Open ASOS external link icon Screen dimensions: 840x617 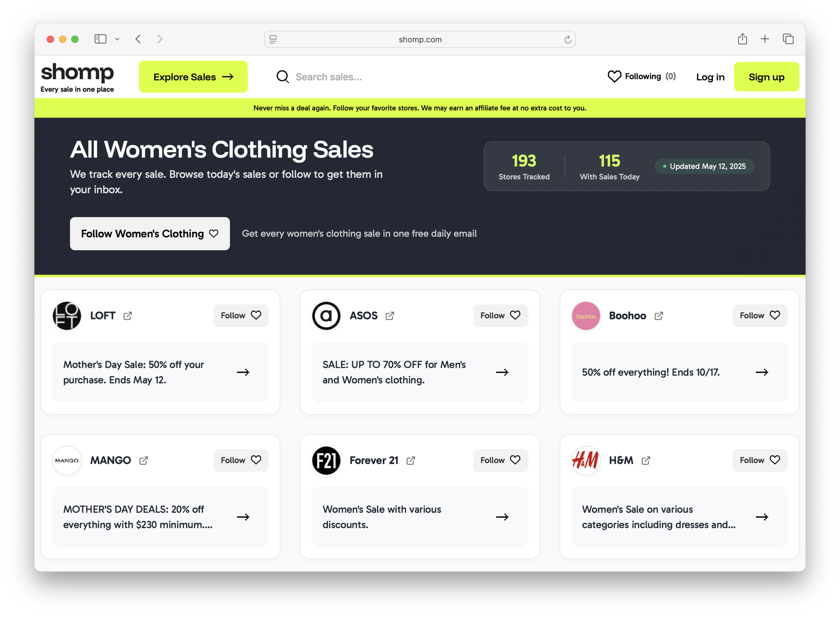(390, 316)
